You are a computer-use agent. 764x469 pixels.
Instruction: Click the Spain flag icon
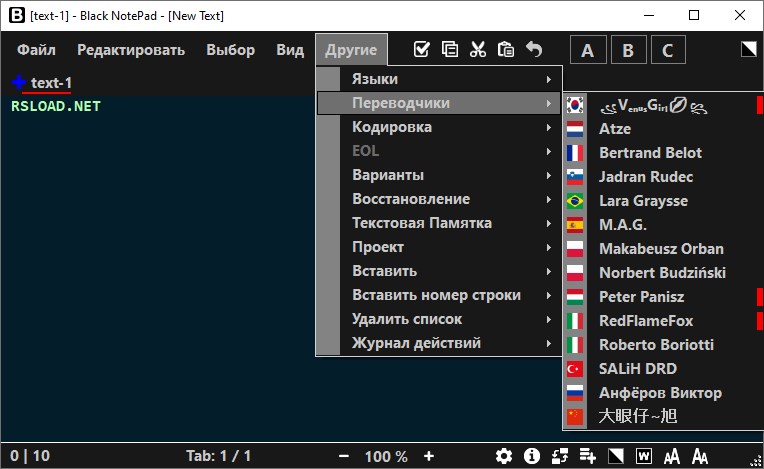pyautogui.click(x=575, y=225)
